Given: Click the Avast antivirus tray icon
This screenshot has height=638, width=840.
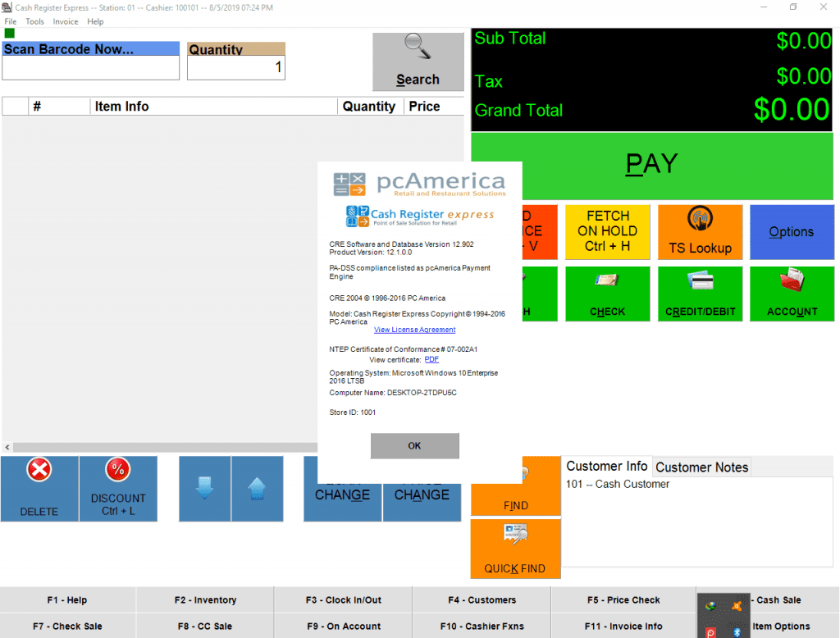Looking at the screenshot, I should tap(737, 607).
